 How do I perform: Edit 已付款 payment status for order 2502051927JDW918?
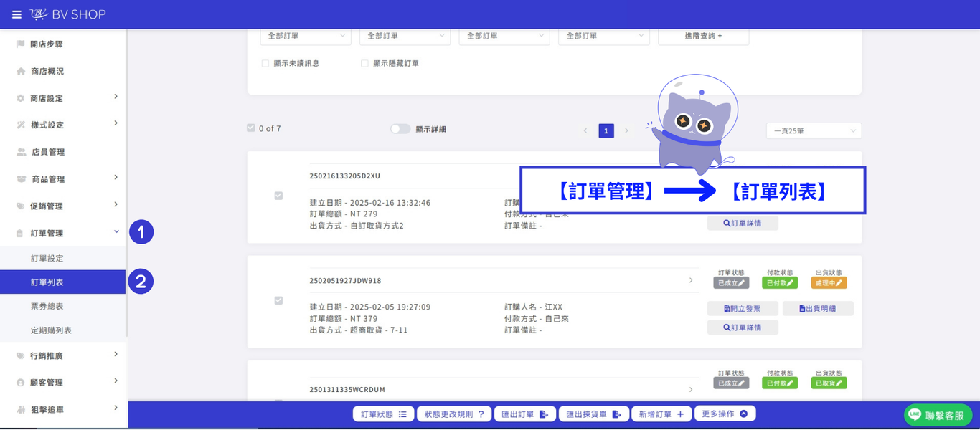point(780,283)
